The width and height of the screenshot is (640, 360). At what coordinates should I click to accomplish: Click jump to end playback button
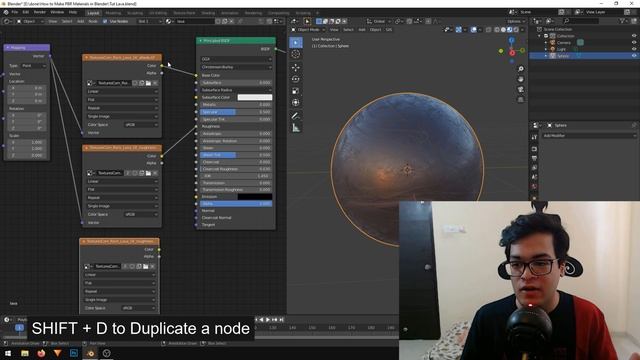281,320
